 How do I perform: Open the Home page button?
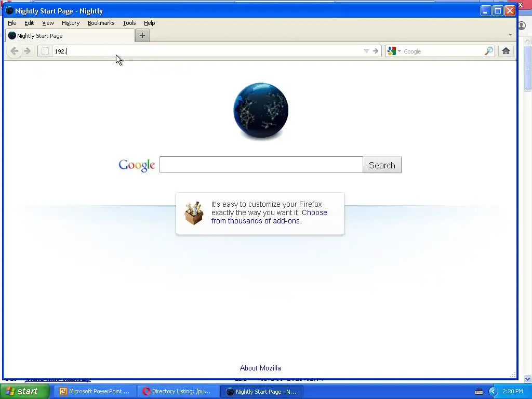click(506, 51)
